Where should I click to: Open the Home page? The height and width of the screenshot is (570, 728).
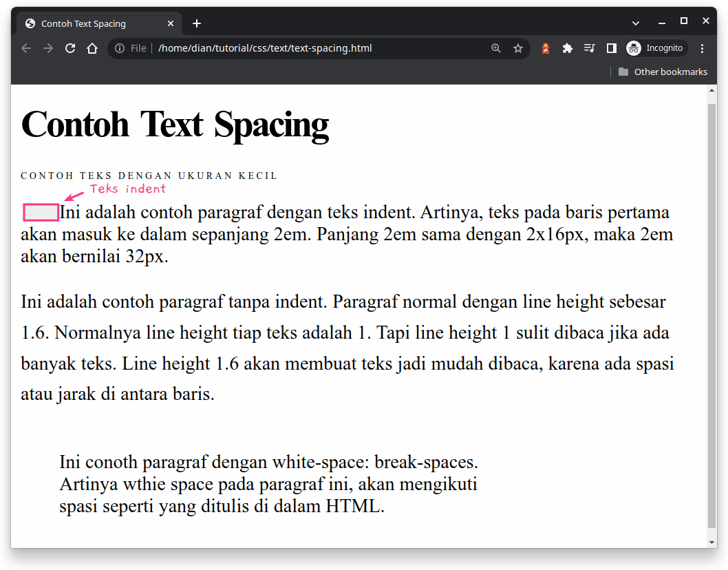pos(93,48)
